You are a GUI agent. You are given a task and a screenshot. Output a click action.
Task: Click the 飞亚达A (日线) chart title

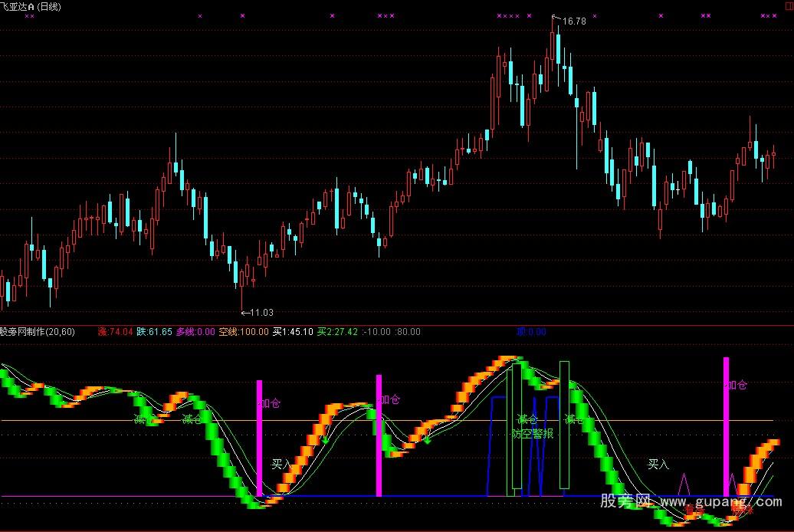tap(31, 6)
